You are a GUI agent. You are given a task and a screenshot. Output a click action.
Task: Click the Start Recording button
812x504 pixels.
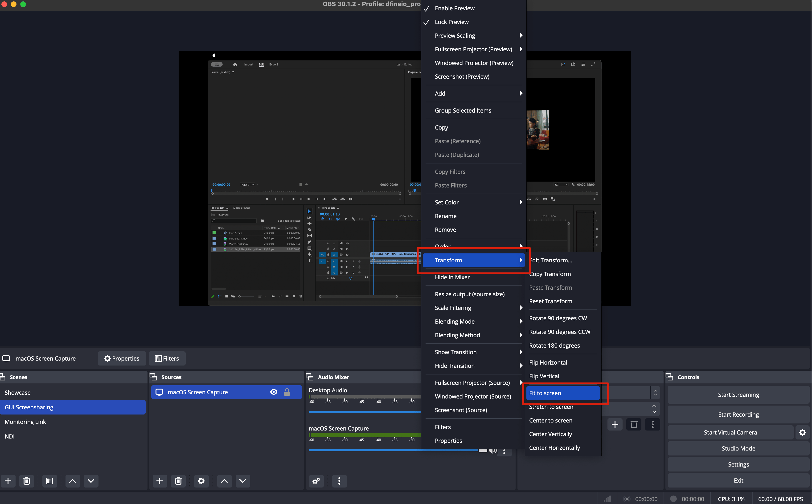pos(738,415)
